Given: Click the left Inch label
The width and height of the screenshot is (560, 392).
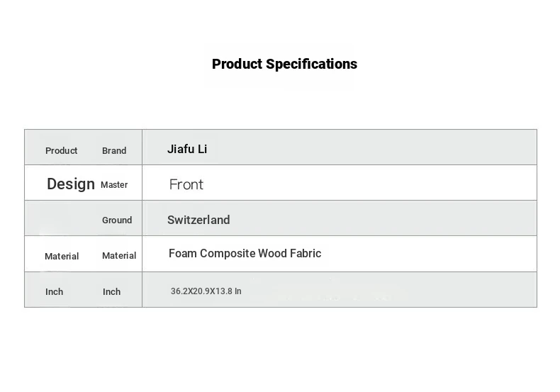Looking at the screenshot, I should (x=54, y=291).
